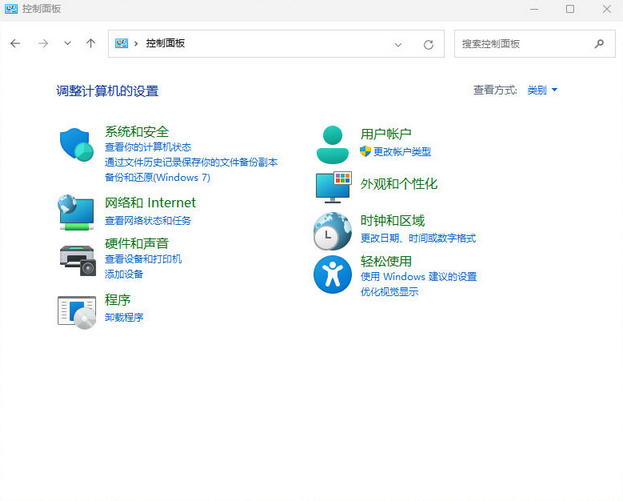This screenshot has height=501, width=623.
Task: Go up one level with the up arrow
Action: point(91,44)
